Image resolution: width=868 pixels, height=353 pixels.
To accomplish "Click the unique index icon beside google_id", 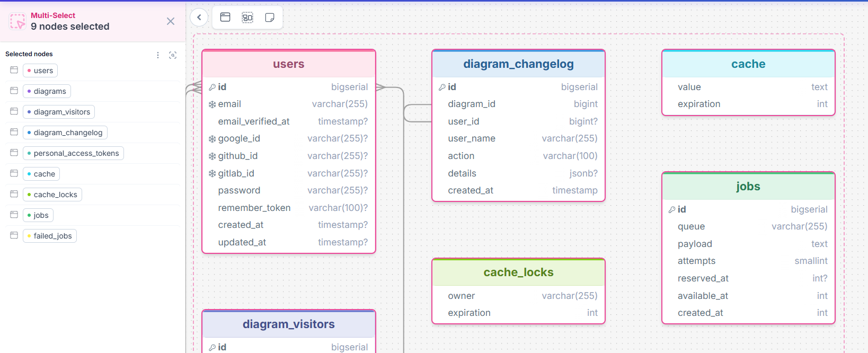I will coord(212,139).
